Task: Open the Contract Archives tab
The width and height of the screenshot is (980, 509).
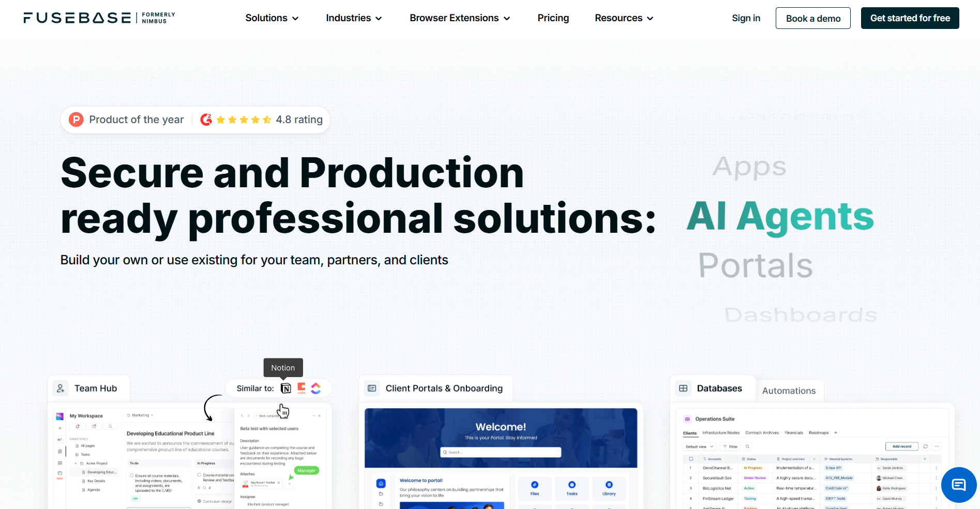Action: 762,433
